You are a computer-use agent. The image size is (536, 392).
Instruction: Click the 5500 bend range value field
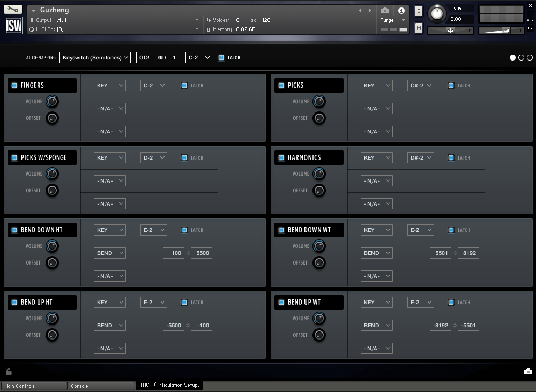click(202, 253)
